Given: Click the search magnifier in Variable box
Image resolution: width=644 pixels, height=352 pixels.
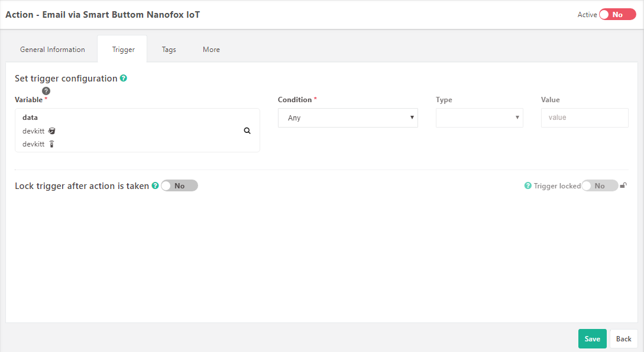Looking at the screenshot, I should [x=247, y=131].
